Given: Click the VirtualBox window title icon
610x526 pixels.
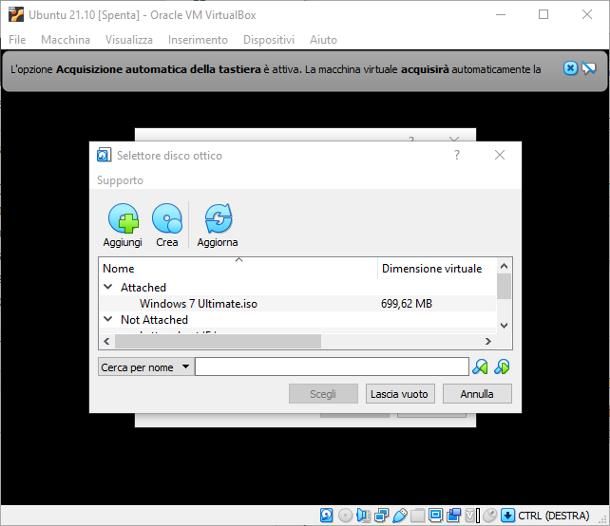Looking at the screenshot, I should coord(16,15).
